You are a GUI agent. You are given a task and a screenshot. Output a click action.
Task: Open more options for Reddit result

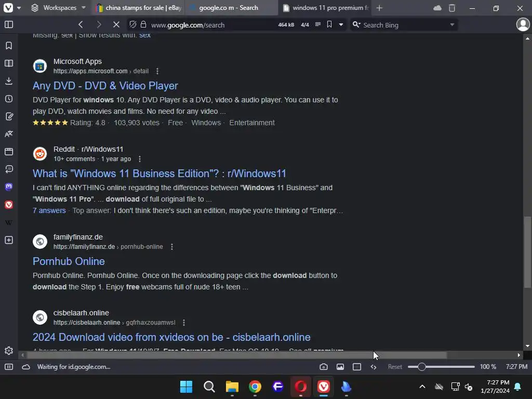(x=139, y=159)
